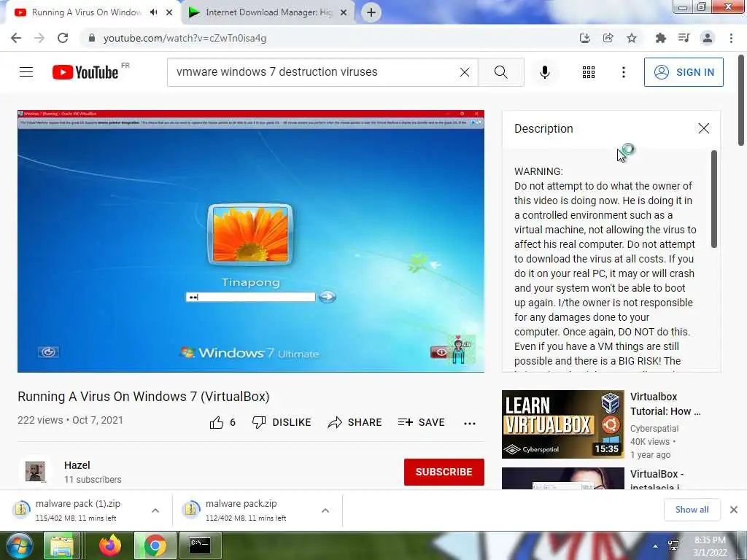Save the video with the SAVE button
Viewport: 747px width, 560px height.
point(421,422)
